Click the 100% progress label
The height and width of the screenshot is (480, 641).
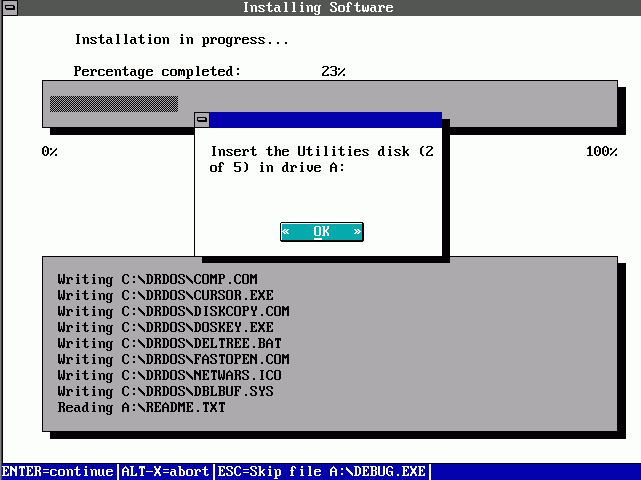coord(602,152)
